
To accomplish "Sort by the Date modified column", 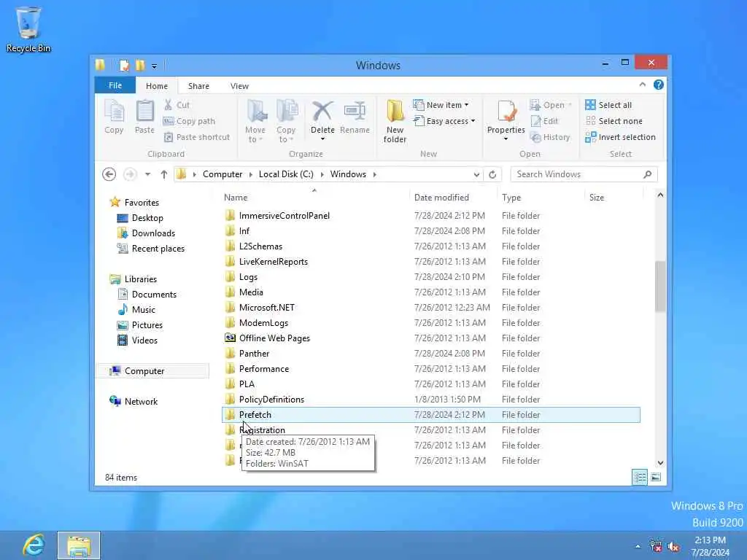I will 452,197.
